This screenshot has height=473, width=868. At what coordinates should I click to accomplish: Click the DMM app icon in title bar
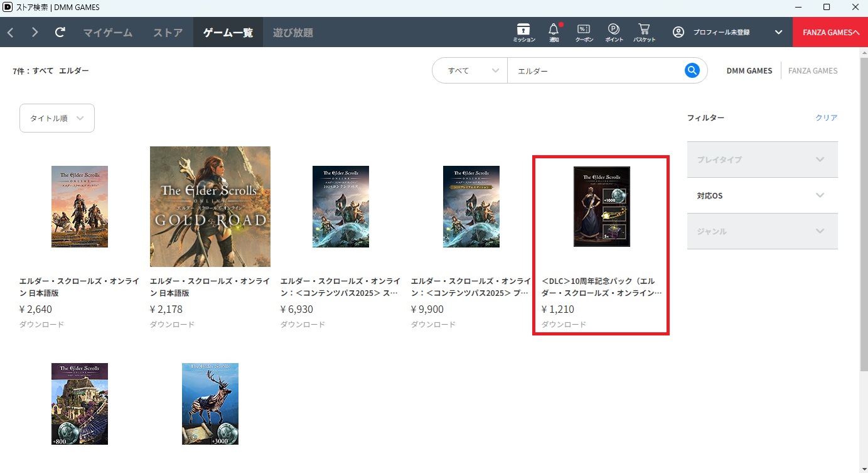(x=7, y=7)
